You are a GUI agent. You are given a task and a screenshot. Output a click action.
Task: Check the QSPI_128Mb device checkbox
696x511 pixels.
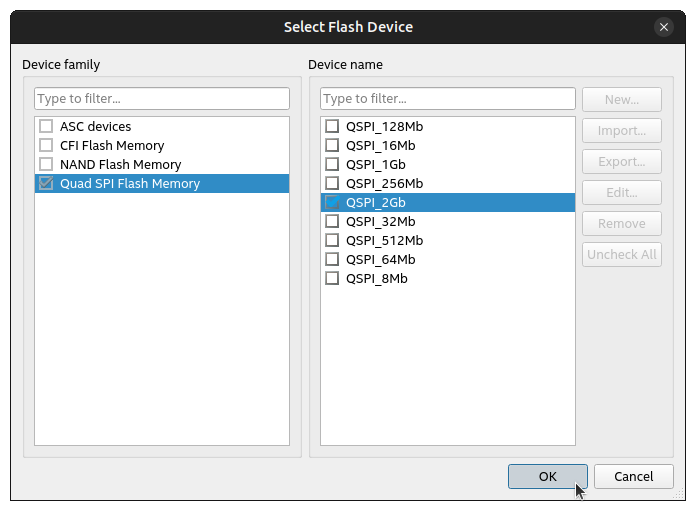(x=333, y=127)
